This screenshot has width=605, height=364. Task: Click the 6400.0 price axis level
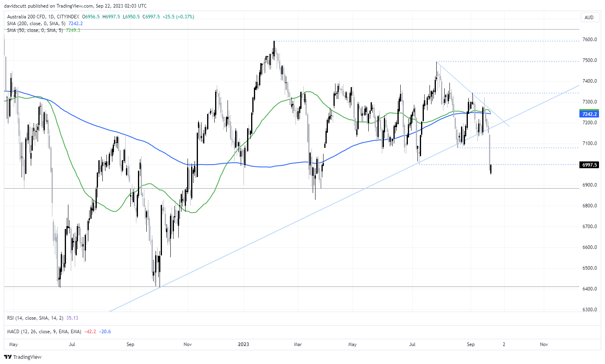click(590, 289)
